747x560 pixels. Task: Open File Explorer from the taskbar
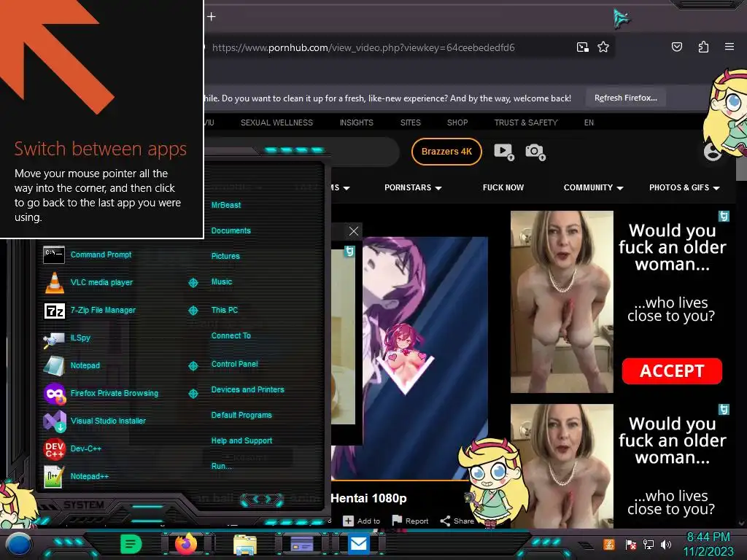245,545
